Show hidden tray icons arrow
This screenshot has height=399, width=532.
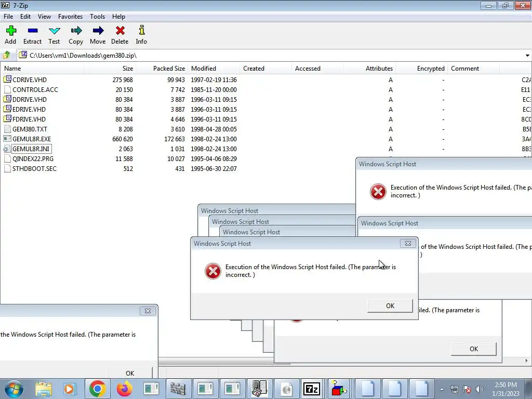point(442,389)
